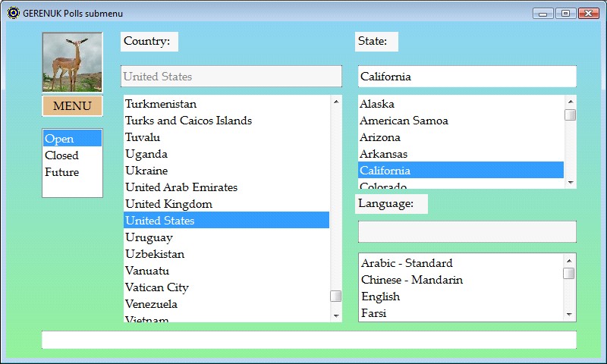
Task: Pick Ukraine in the country list
Action: (x=146, y=171)
